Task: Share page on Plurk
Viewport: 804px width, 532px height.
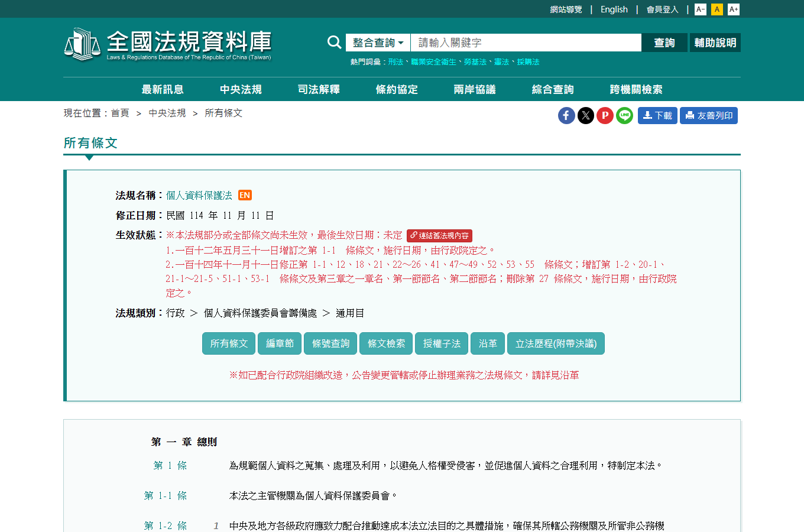Action: [x=605, y=115]
